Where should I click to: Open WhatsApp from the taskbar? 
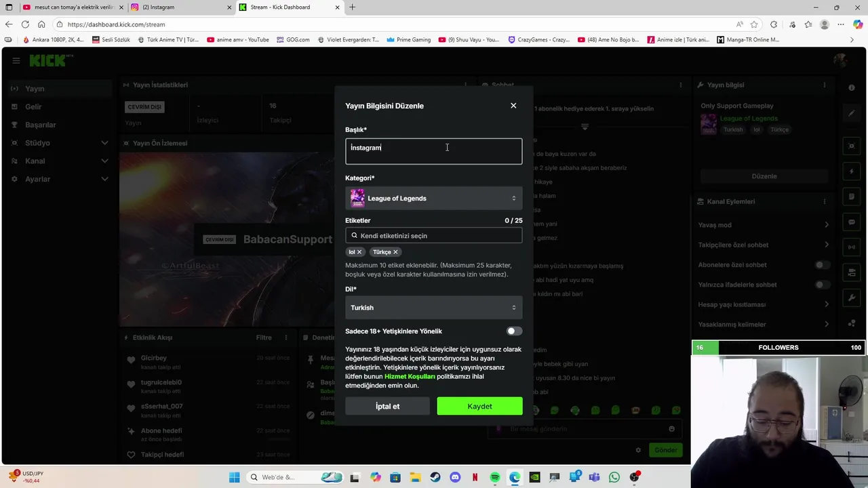pos(614,477)
